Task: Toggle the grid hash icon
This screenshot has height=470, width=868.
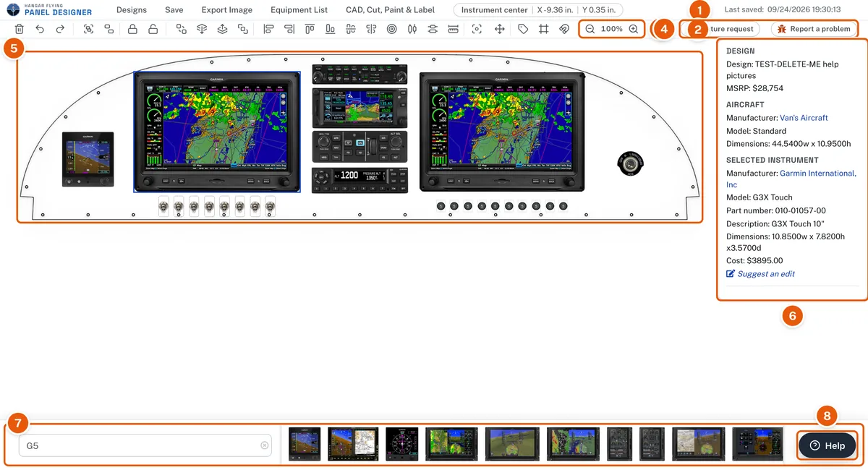Action: pyautogui.click(x=543, y=29)
